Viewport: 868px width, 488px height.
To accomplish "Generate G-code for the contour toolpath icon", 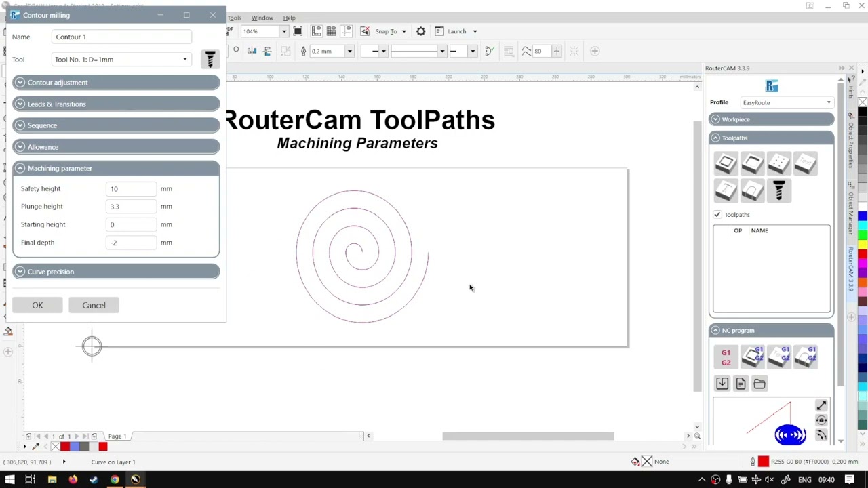I will 752,356.
